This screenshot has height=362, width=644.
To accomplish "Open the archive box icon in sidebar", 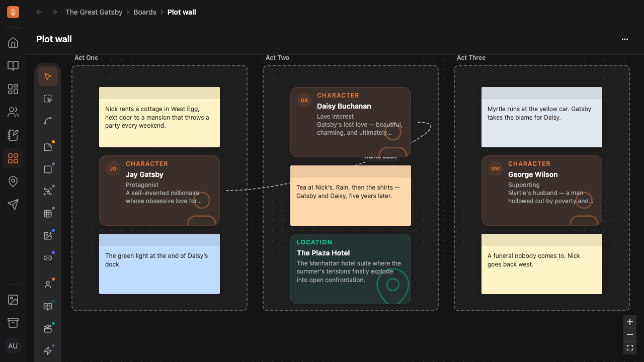I will pos(13,323).
